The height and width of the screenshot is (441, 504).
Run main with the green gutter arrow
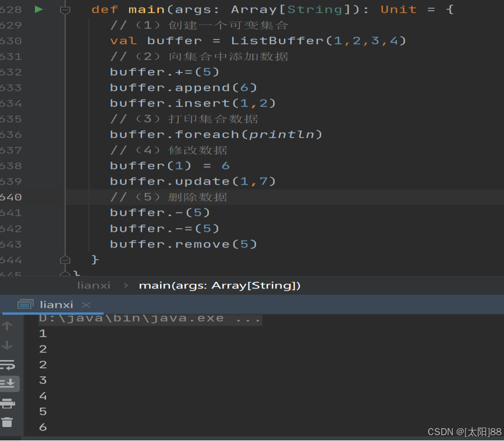point(38,9)
